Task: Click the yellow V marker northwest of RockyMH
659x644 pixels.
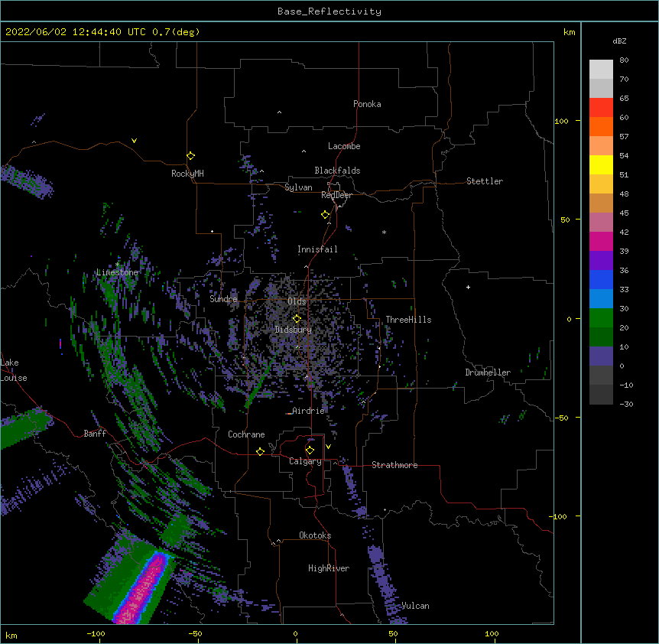Action: pos(134,141)
